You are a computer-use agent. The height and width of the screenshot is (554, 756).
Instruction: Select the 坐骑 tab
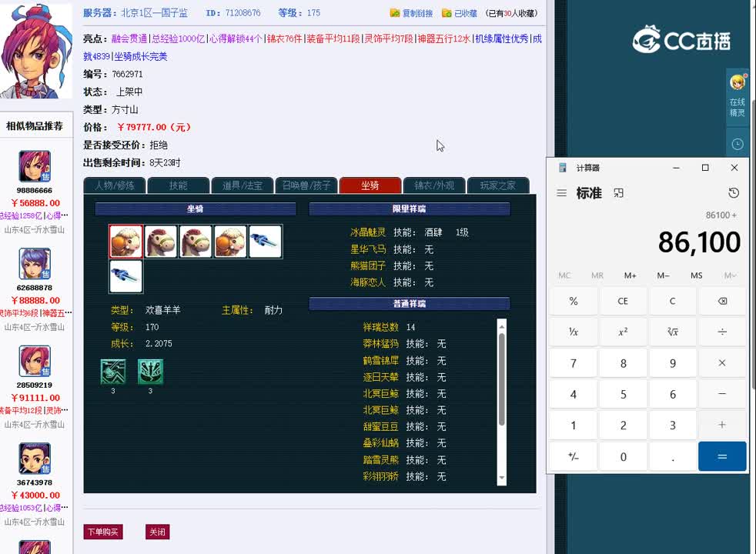tap(370, 185)
